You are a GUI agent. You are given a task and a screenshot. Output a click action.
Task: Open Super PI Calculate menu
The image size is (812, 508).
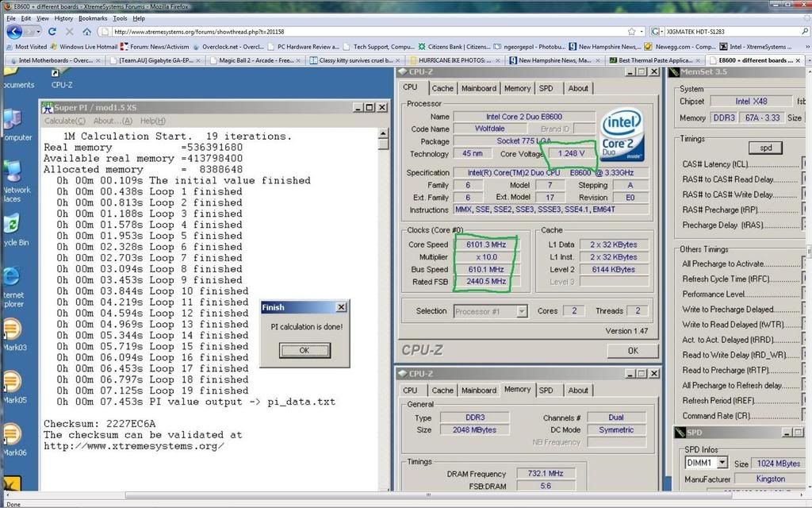click(65, 121)
